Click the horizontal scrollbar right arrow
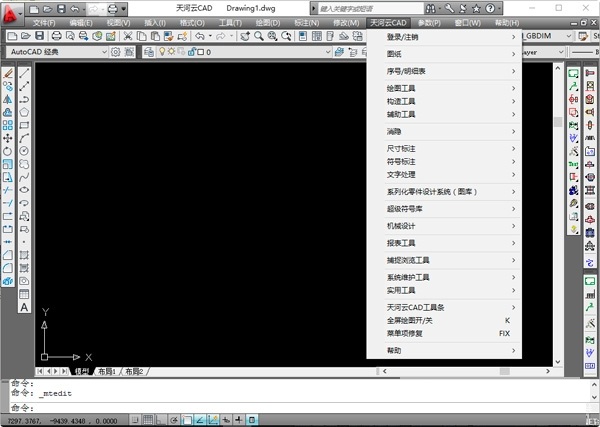The image size is (600, 427). point(548,371)
